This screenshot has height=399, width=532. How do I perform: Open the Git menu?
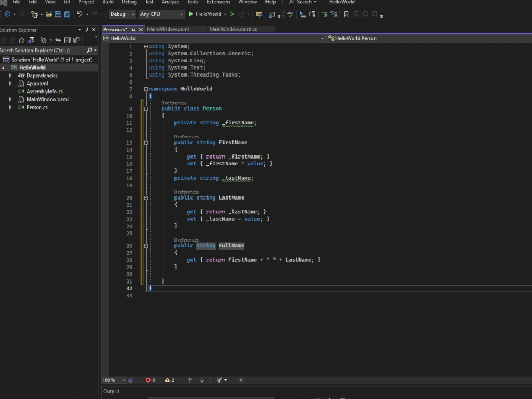(x=68, y=2)
